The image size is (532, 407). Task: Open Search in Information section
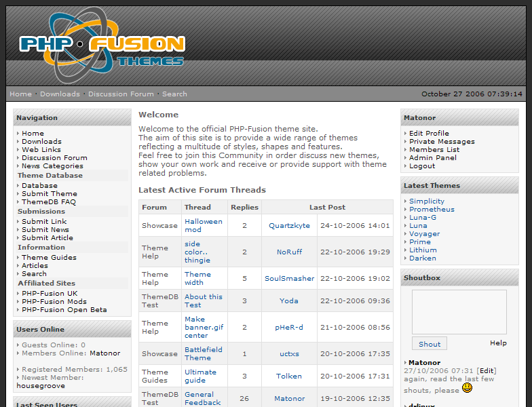pos(34,274)
